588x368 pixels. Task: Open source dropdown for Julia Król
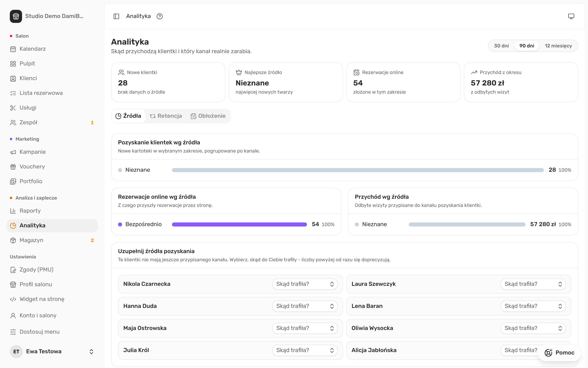pos(305,350)
